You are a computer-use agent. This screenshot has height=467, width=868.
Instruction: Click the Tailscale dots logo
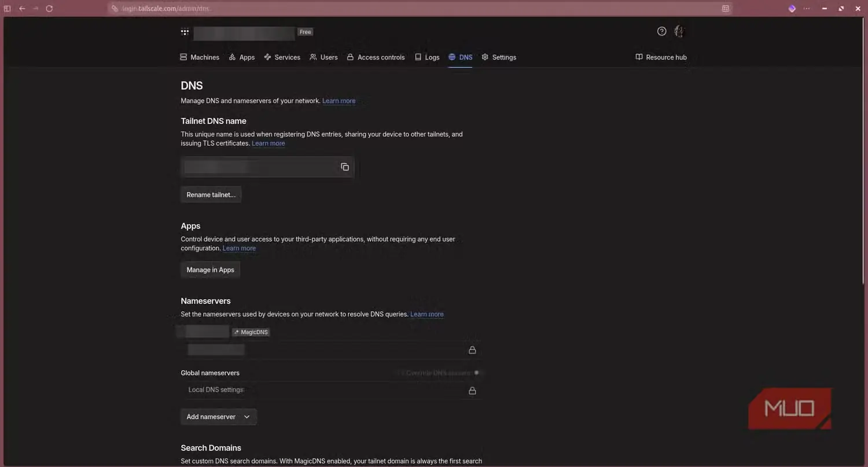click(185, 32)
